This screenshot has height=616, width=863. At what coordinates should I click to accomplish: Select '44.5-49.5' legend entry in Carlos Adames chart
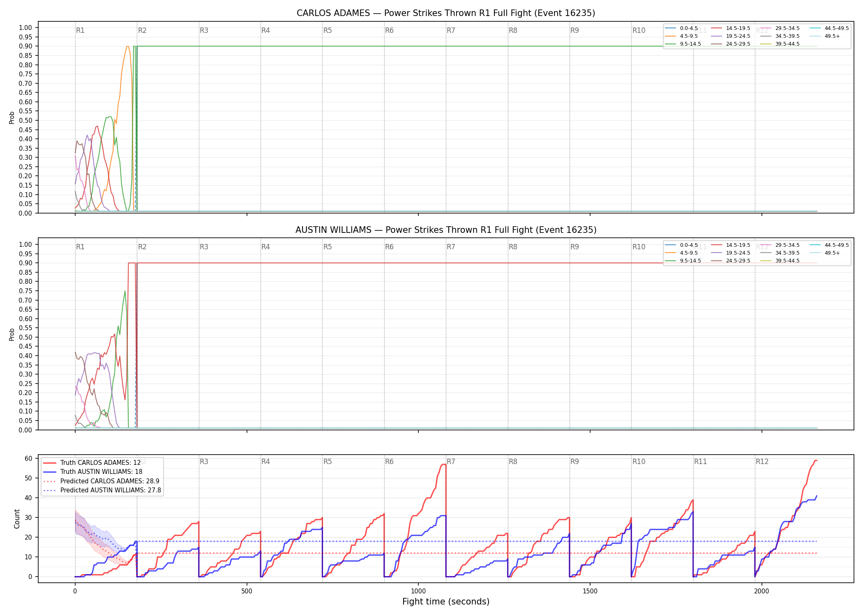[829, 28]
